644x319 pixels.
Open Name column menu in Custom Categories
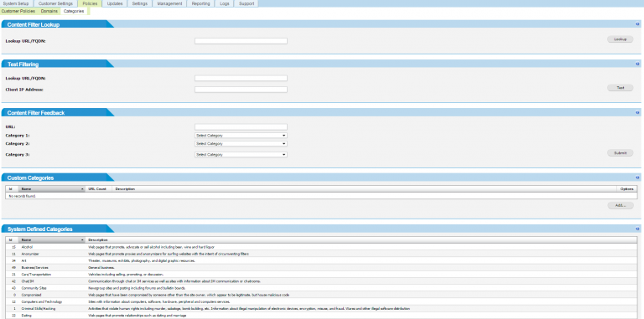(x=82, y=189)
